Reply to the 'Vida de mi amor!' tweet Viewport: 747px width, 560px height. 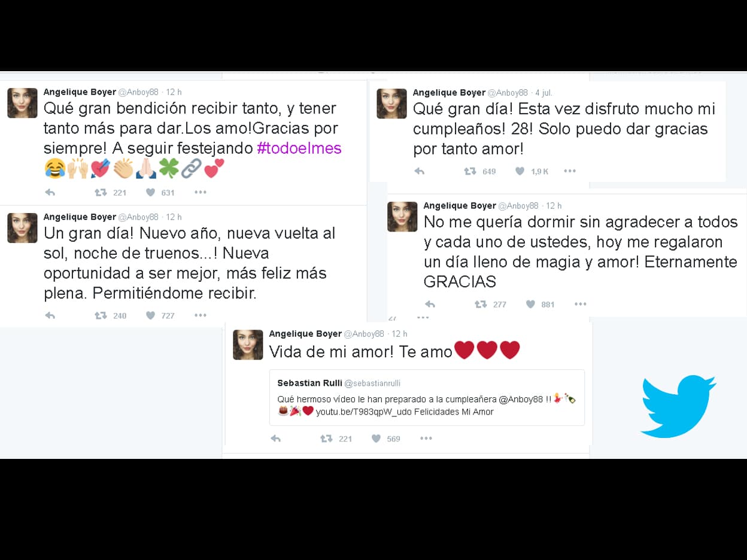276,439
